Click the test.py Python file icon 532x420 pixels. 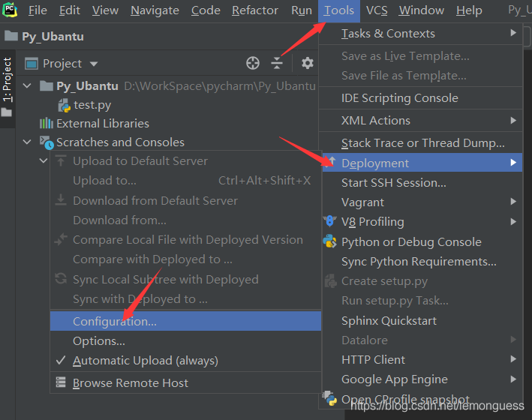click(x=64, y=105)
